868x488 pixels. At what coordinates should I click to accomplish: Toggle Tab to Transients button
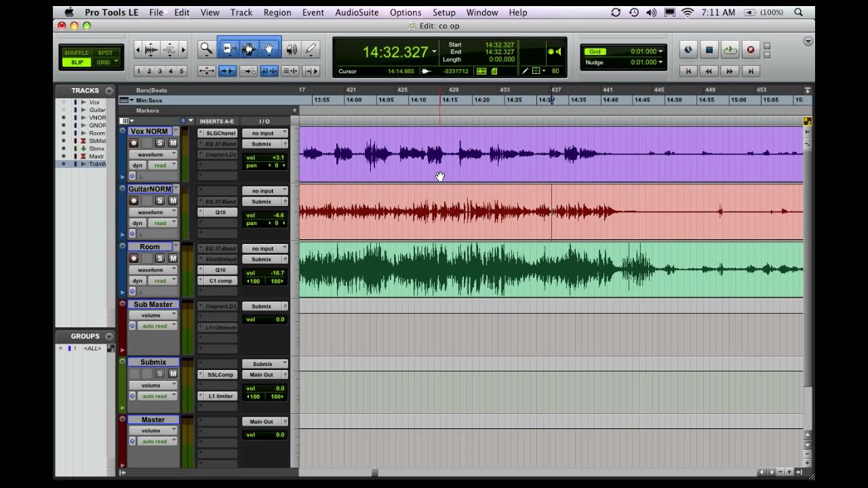[227, 70]
